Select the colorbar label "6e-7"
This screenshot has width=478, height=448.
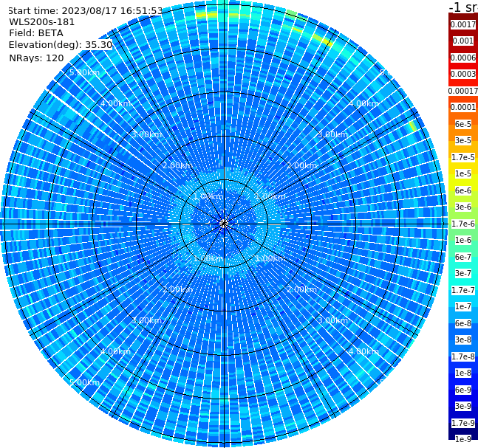tap(463, 257)
